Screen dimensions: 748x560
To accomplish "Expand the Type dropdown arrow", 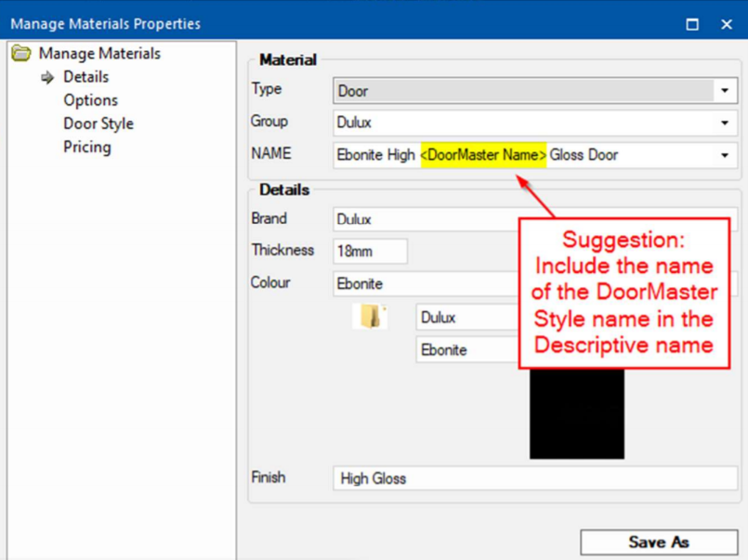I will (725, 91).
